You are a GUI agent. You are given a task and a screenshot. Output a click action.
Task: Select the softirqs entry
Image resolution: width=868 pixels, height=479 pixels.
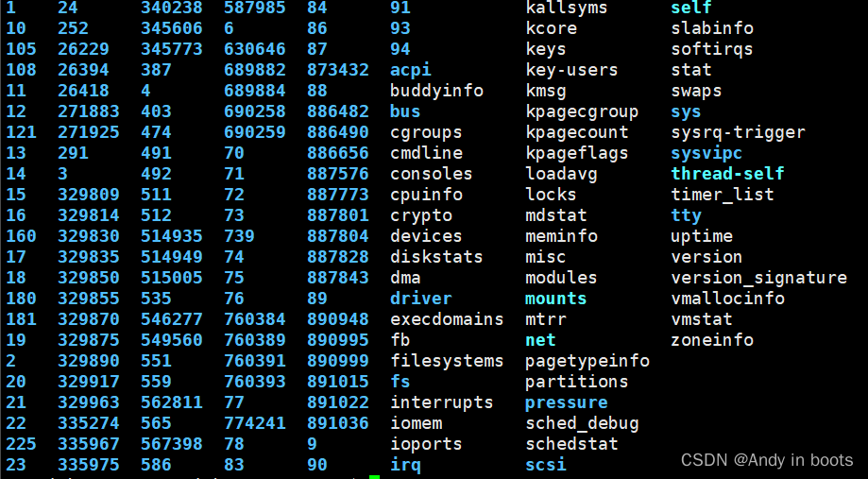[x=712, y=49]
